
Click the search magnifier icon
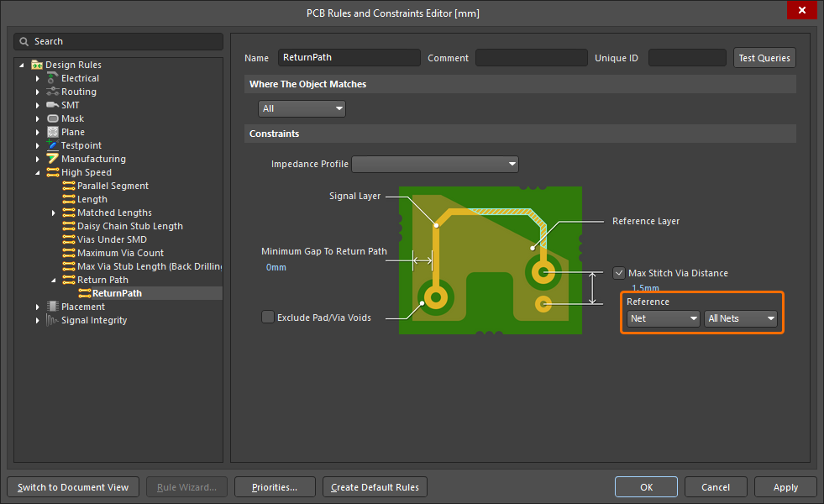pyautogui.click(x=24, y=41)
